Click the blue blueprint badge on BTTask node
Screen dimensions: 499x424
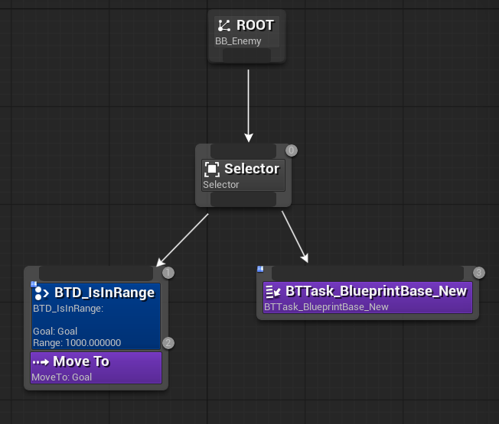click(x=260, y=269)
